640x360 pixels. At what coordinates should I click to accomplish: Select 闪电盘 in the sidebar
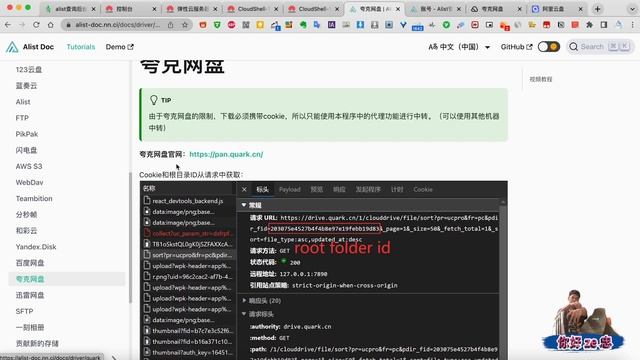click(x=27, y=150)
